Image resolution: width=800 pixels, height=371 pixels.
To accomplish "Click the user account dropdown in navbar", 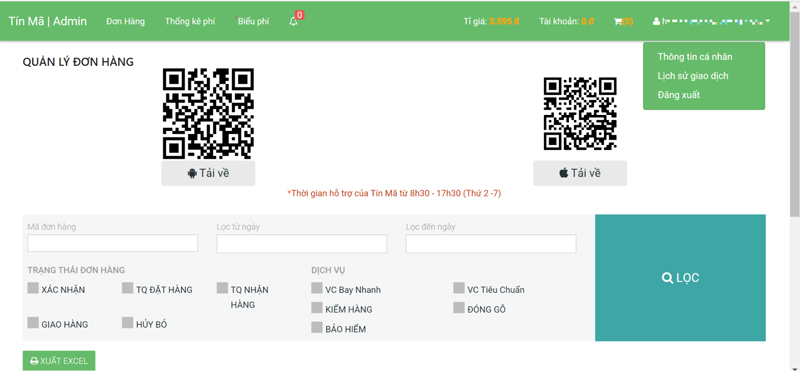I will click(711, 21).
